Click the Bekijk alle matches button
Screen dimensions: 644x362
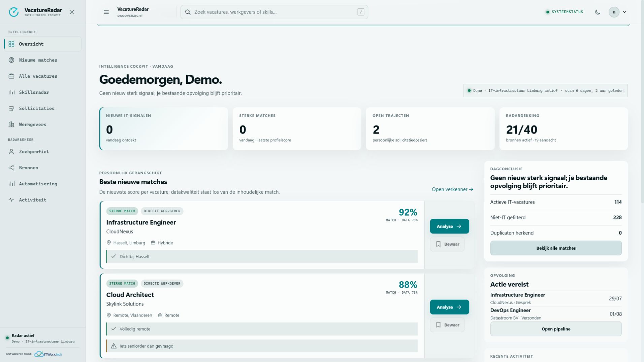(556, 248)
